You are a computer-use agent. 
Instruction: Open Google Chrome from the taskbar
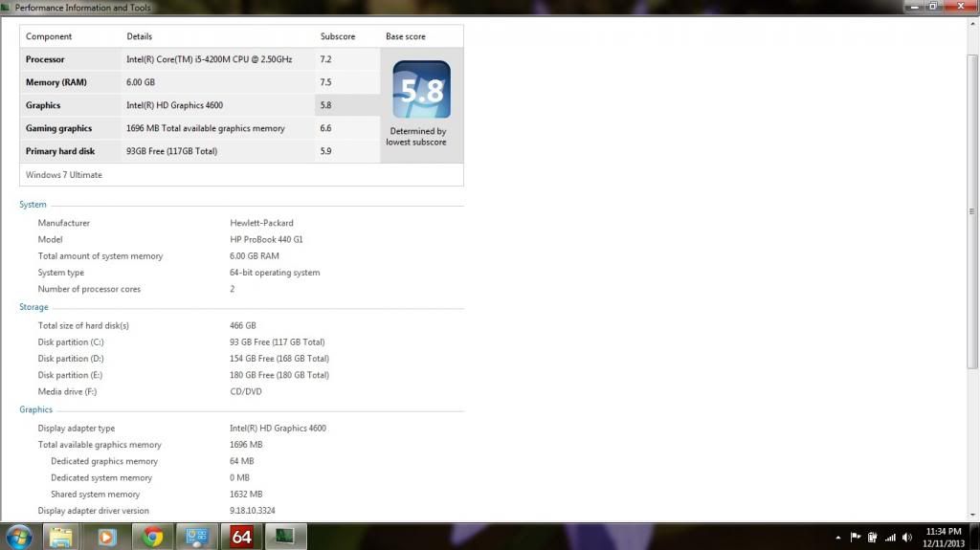[x=152, y=537]
